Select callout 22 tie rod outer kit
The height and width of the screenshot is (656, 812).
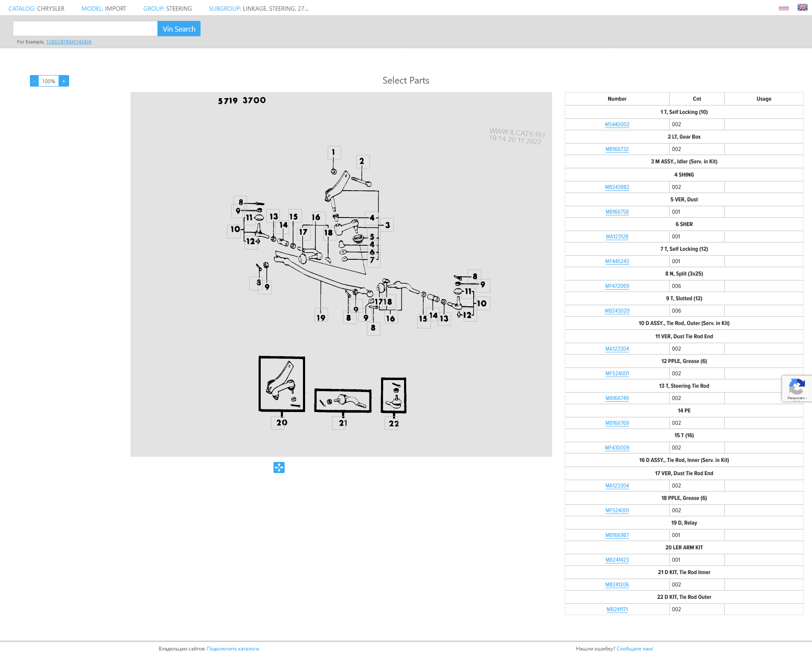point(393,395)
